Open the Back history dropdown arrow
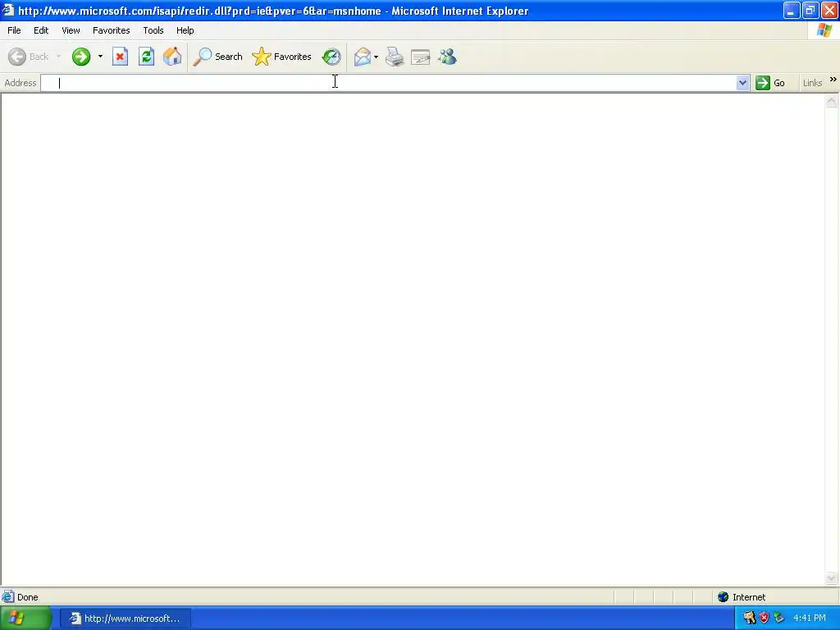The image size is (840, 630). click(58, 57)
